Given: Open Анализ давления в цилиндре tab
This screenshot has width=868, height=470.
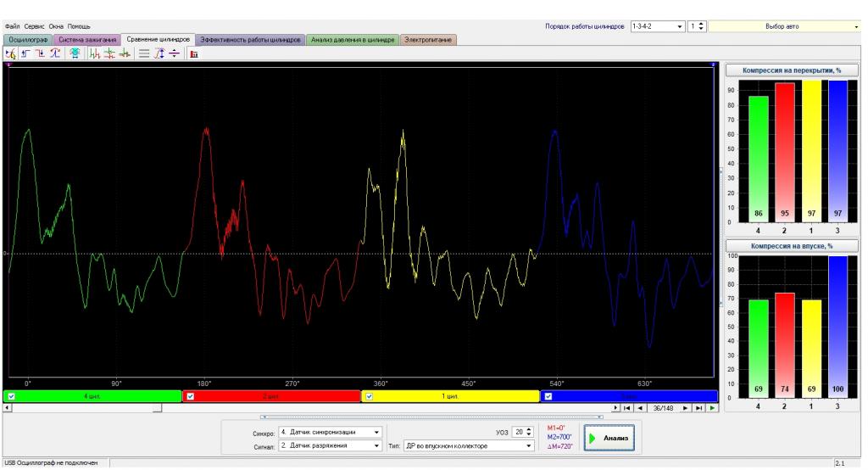Looking at the screenshot, I should [x=353, y=40].
